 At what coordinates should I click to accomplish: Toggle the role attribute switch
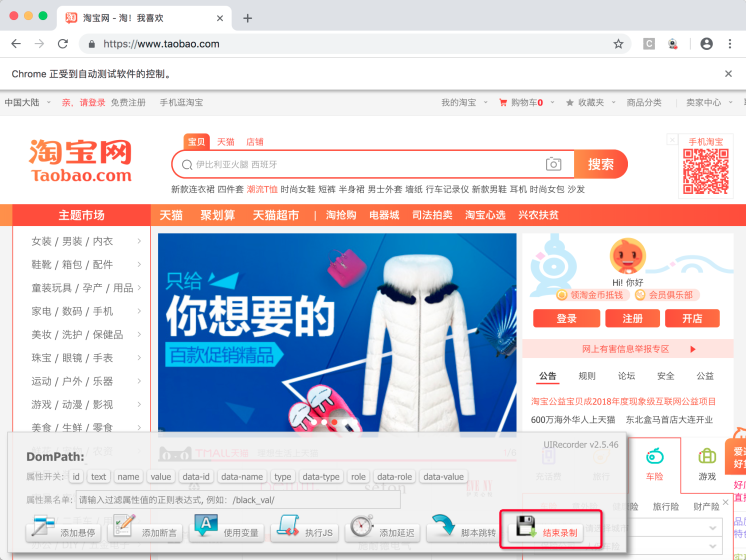coord(358,477)
